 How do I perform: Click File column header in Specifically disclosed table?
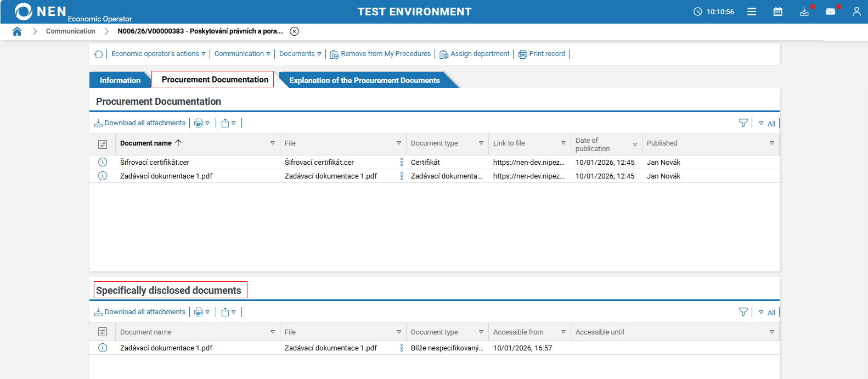(x=290, y=332)
